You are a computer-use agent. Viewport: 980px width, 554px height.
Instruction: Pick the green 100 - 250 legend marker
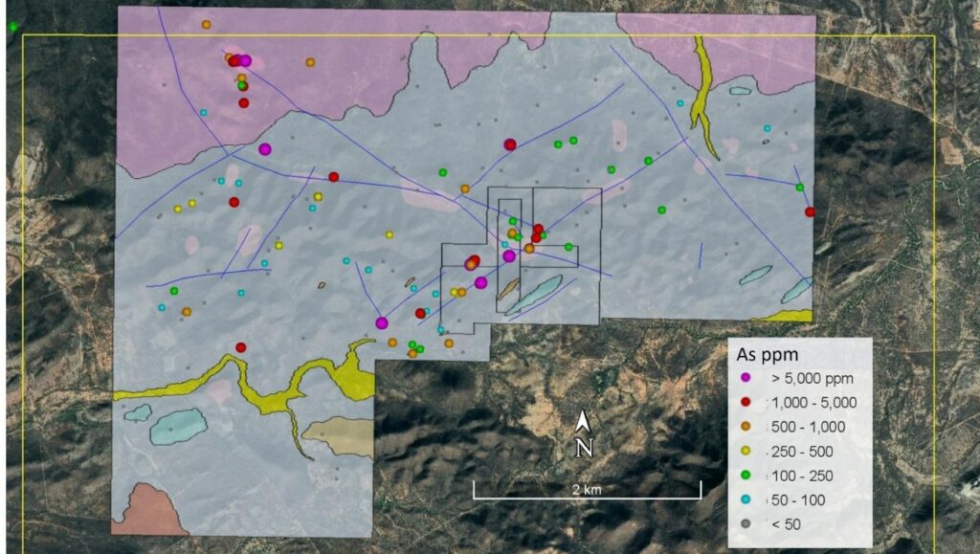(748, 476)
